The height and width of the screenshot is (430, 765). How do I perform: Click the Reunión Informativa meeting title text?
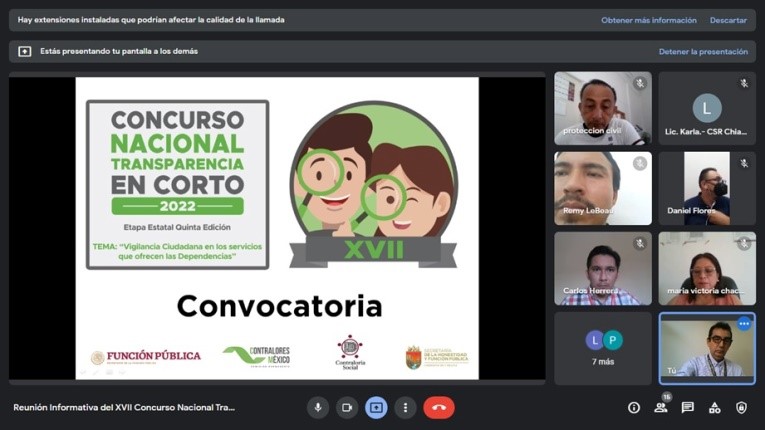click(124, 408)
